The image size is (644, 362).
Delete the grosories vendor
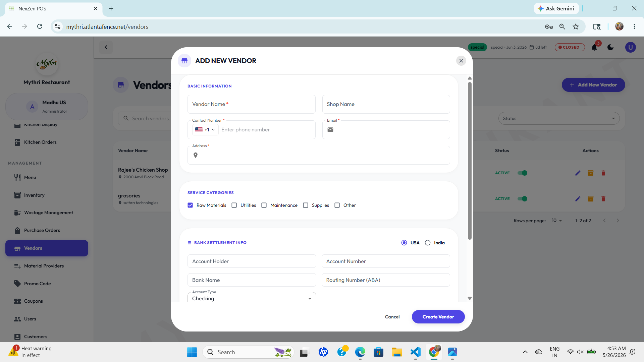click(x=603, y=199)
